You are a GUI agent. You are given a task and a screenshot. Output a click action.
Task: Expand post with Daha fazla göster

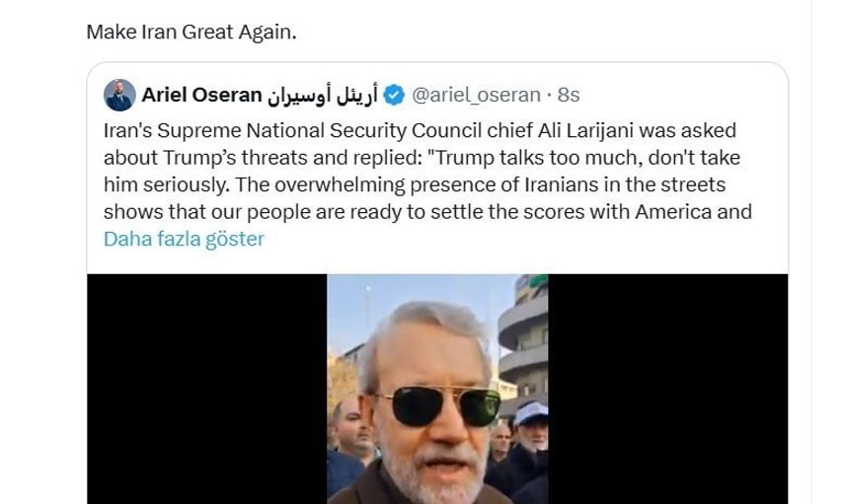(184, 239)
